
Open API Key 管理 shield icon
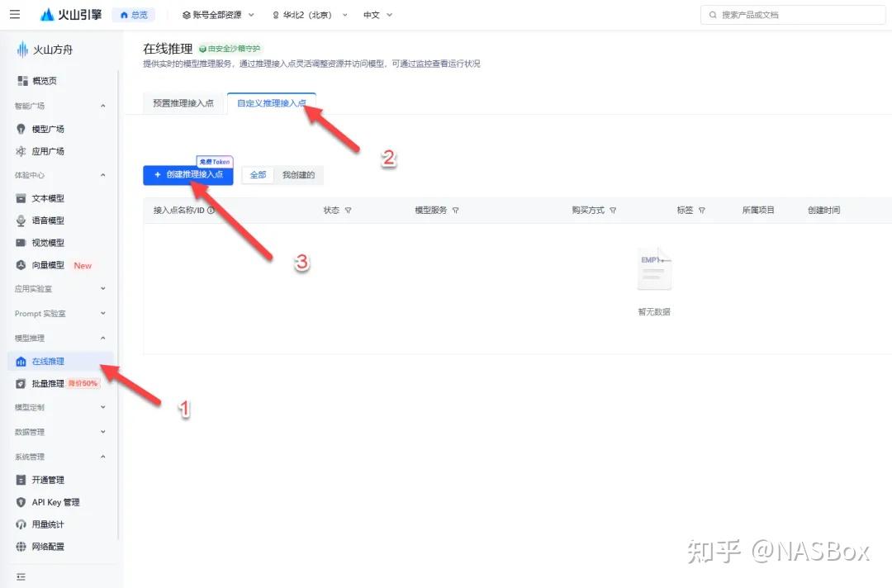[21, 502]
